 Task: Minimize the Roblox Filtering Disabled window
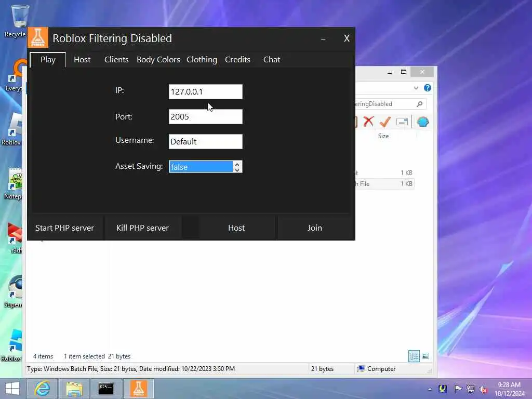[323, 38]
